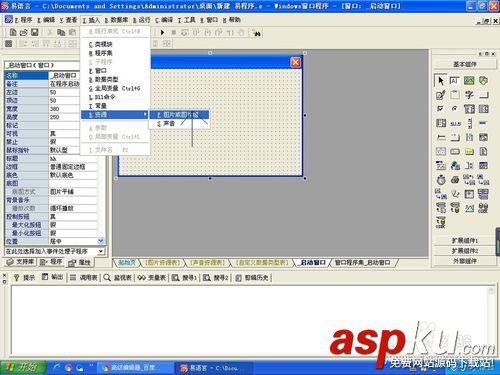Click the Save floppy disk icon

click(x=35, y=32)
